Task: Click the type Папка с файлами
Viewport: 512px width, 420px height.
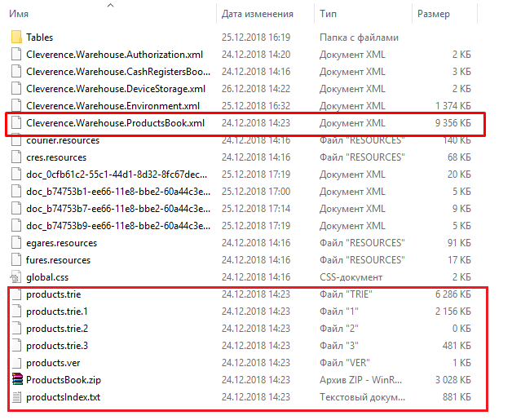Action: 359,38
